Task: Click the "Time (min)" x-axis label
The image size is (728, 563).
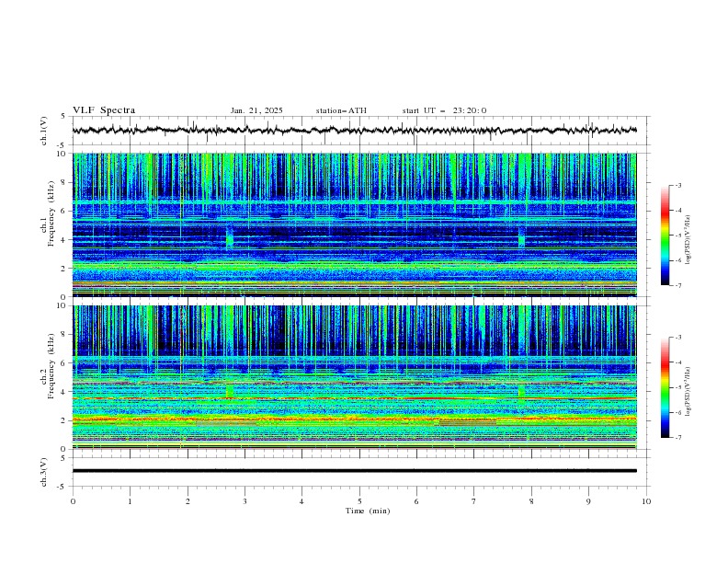Action: click(x=368, y=511)
